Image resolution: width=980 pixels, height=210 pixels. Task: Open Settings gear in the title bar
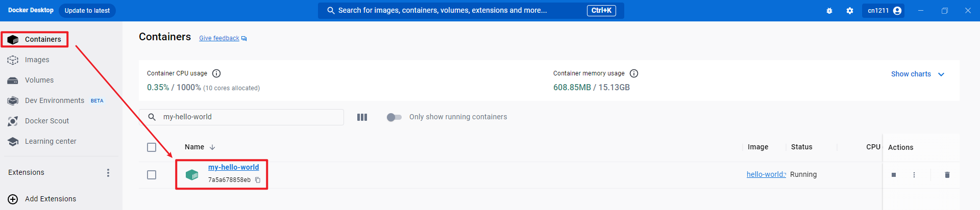(849, 11)
